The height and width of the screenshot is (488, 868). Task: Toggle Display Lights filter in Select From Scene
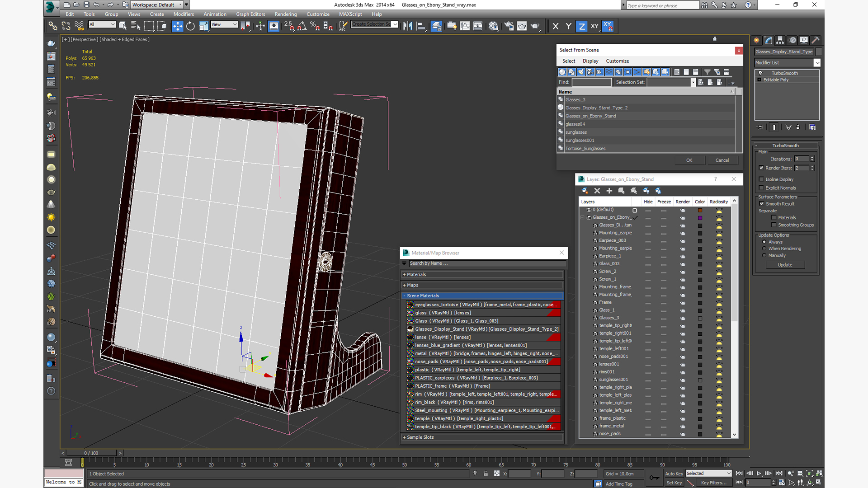point(581,72)
